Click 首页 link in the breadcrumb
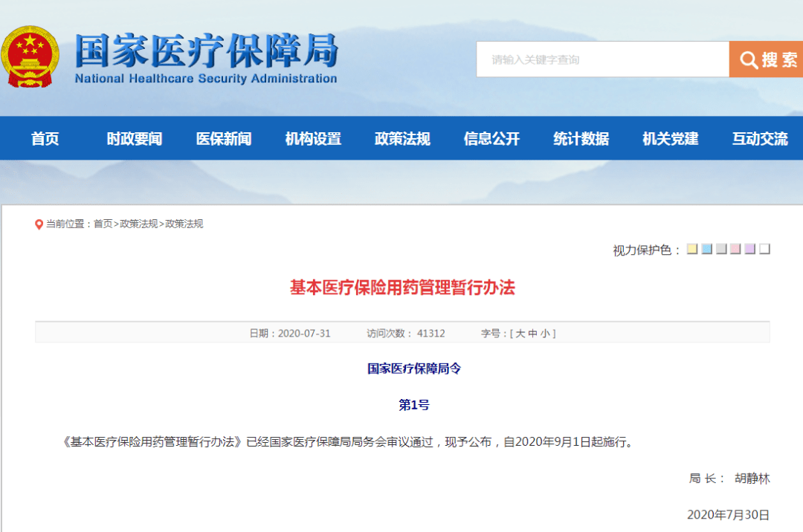This screenshot has width=803, height=532. [103, 224]
